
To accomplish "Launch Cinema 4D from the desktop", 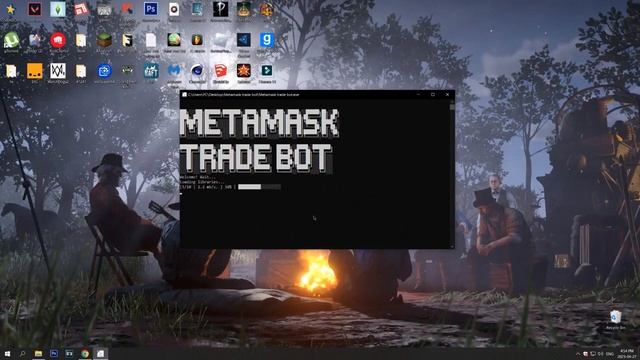I will (198, 71).
